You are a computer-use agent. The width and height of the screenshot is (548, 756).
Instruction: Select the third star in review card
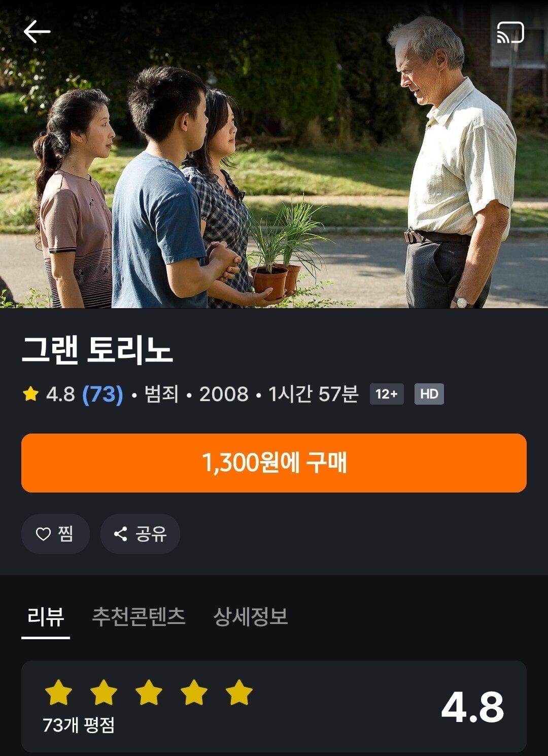click(149, 693)
